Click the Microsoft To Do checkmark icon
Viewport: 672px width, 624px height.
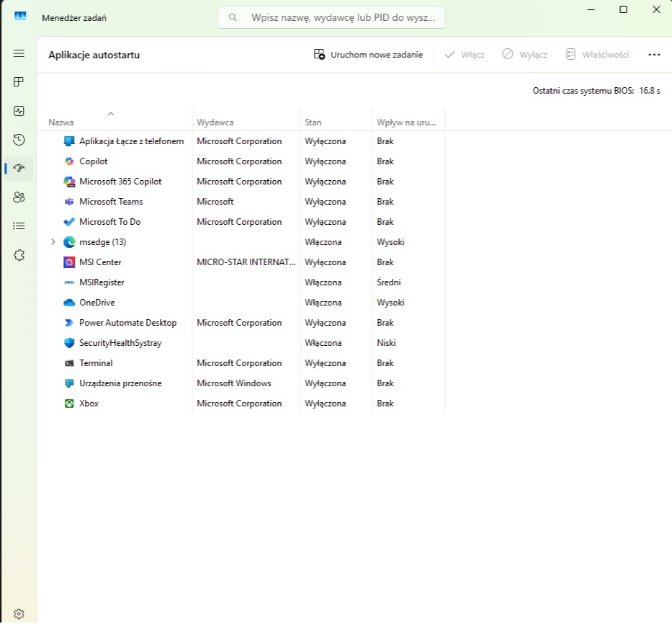(x=69, y=222)
